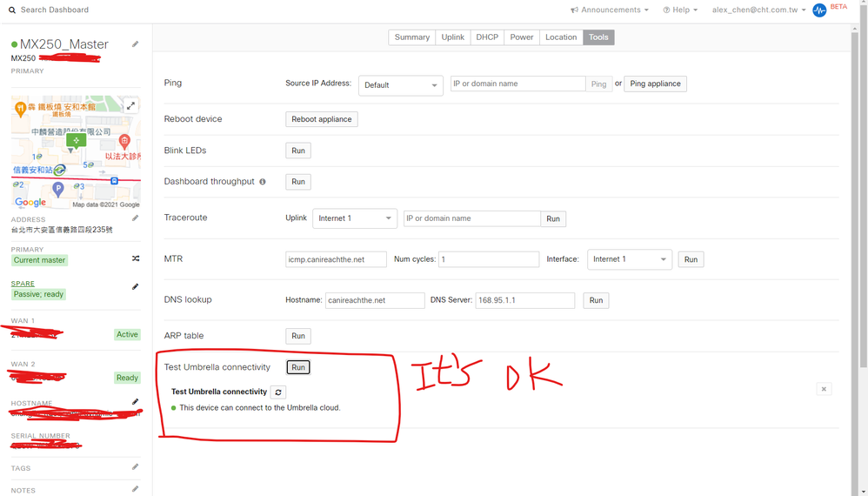Viewport: 868px width, 496px height.
Task: Select the Tools tab
Action: pos(598,37)
